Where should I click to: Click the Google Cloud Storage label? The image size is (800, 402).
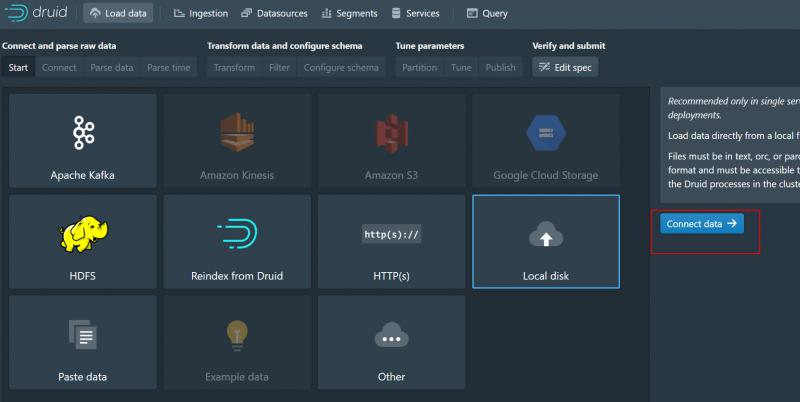point(545,175)
